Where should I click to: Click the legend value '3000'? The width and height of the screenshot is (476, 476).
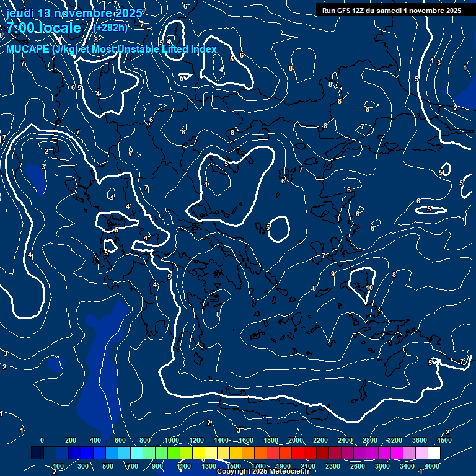tap(382, 466)
